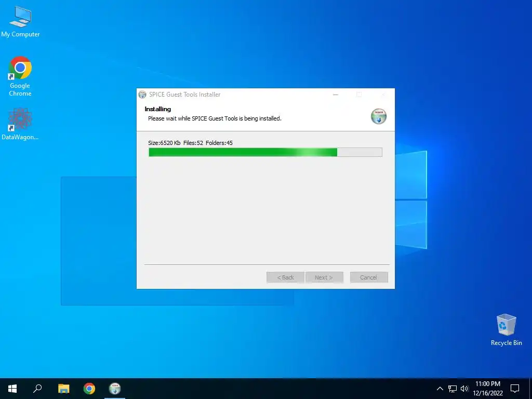Click the green installation progress bar
The image size is (532, 399).
(265, 152)
